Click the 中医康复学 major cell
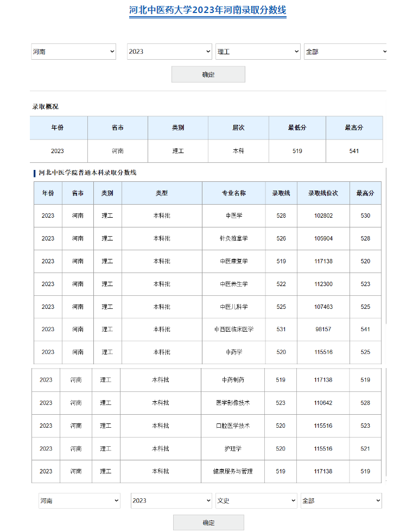 coord(234,261)
